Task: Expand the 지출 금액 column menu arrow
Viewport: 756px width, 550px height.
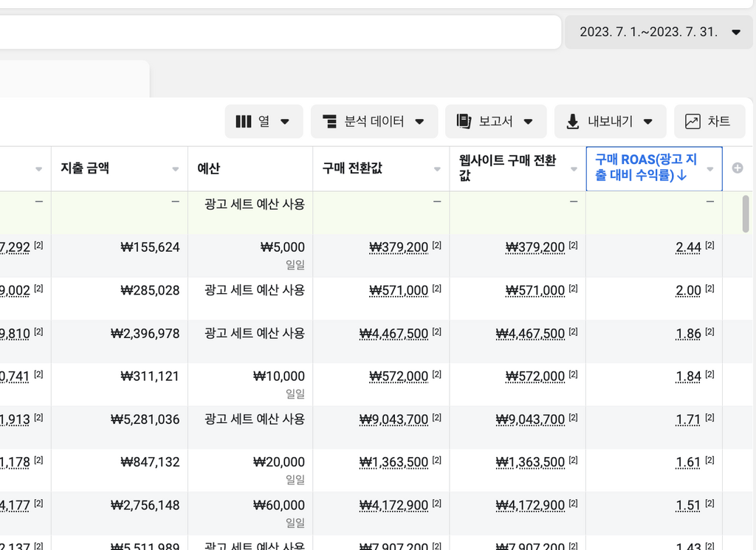Action: (176, 169)
